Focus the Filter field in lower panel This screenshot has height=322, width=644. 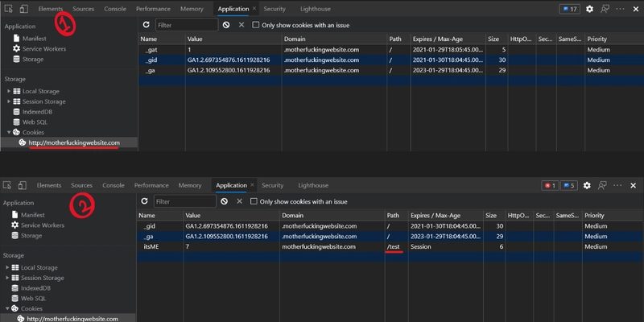coord(185,202)
